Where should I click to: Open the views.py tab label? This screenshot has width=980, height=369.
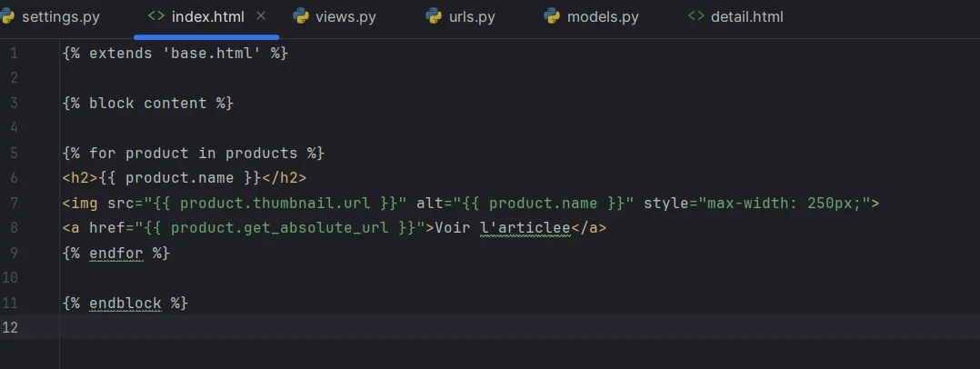[x=345, y=16]
